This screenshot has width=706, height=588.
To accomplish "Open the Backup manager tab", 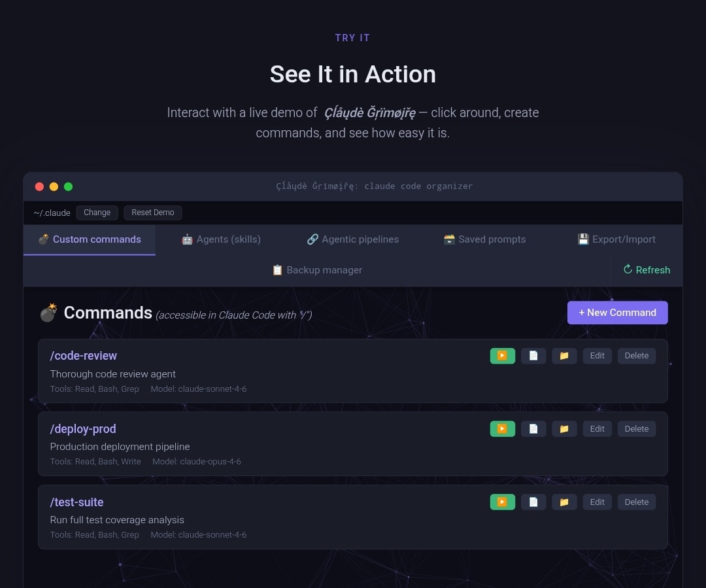I will pyautogui.click(x=316, y=269).
